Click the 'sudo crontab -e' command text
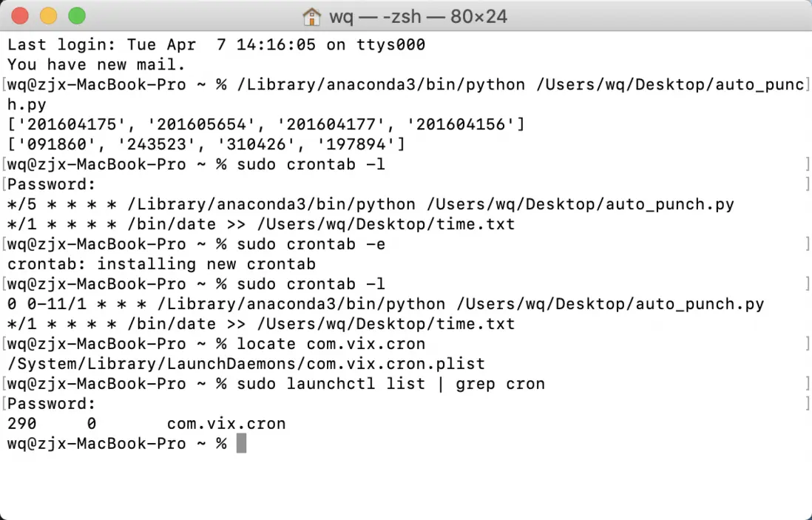Viewport: 812px width, 520px height. click(311, 244)
